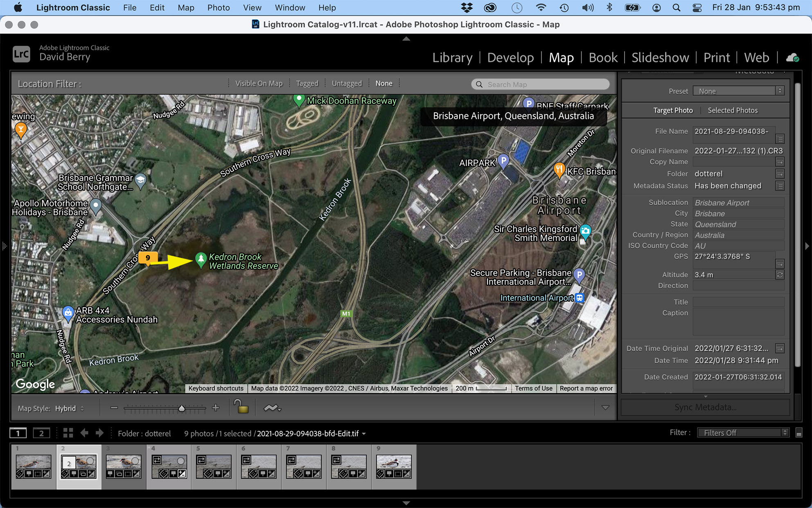
Task: Open grid view from filmstrip toolbar
Action: 68,433
